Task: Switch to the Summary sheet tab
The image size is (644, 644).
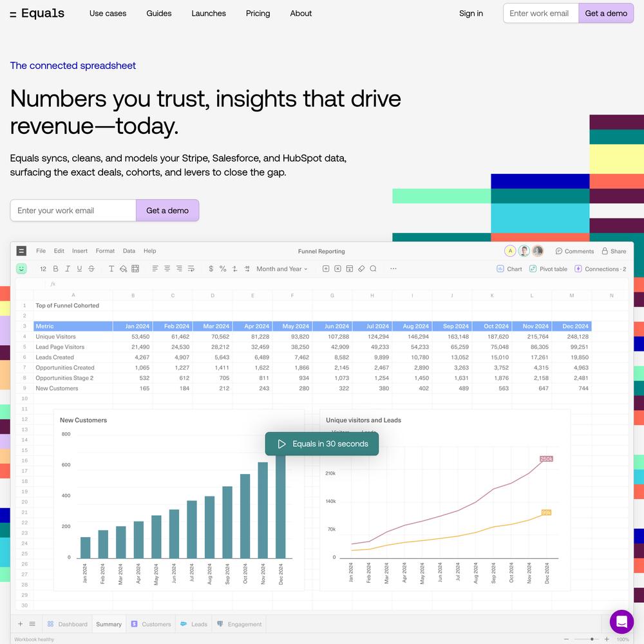Action: pos(109,624)
